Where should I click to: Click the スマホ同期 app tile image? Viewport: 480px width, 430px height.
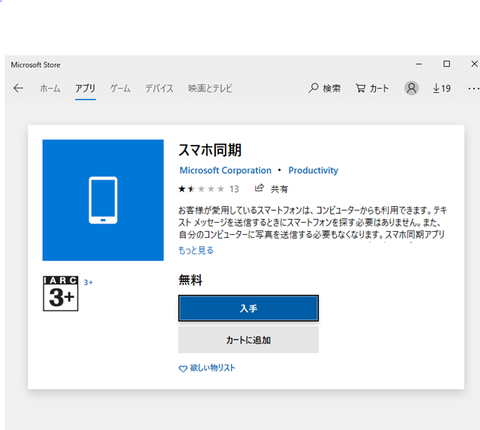tap(103, 200)
